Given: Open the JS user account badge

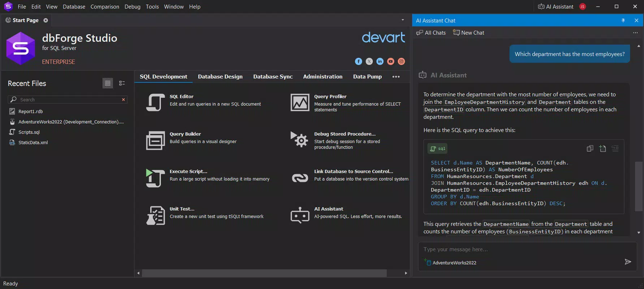Looking at the screenshot, I should [583, 7].
